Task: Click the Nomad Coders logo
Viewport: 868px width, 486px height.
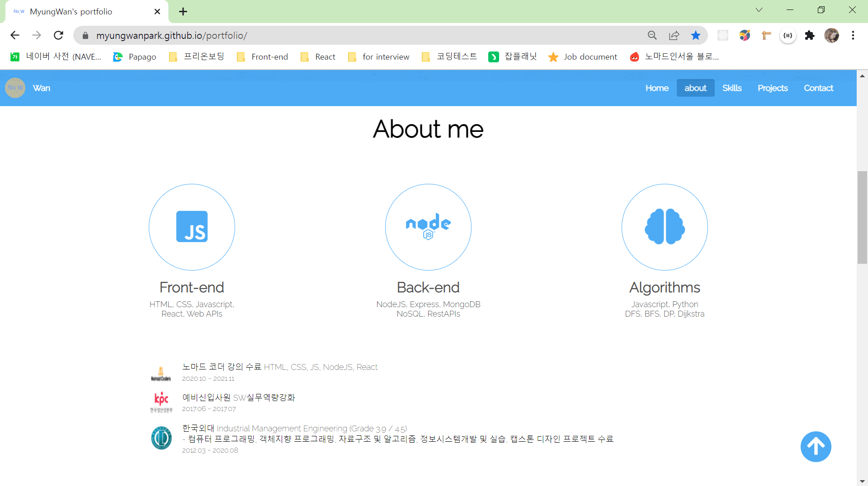Action: pyautogui.click(x=161, y=374)
